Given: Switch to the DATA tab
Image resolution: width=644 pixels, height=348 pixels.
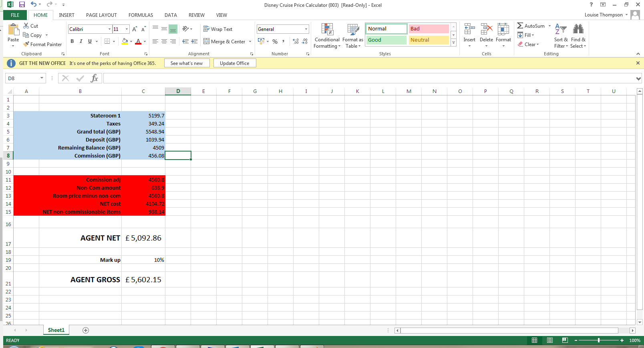Looking at the screenshot, I should [171, 15].
